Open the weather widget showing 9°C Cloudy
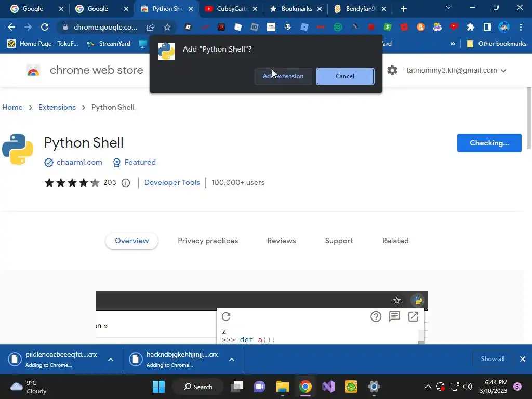 (x=29, y=387)
